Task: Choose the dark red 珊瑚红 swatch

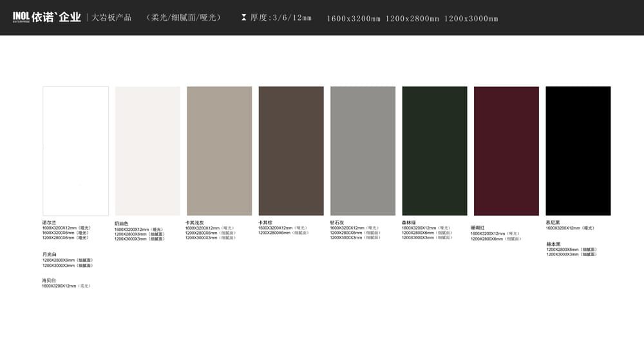Action: click(506, 151)
